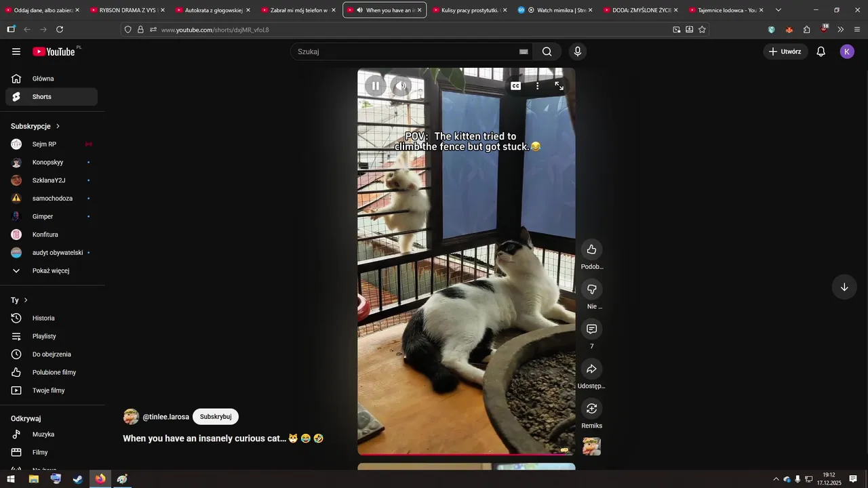
Task: Subscribe to @tinlee.larosa with Subskrybuj
Action: point(216,417)
